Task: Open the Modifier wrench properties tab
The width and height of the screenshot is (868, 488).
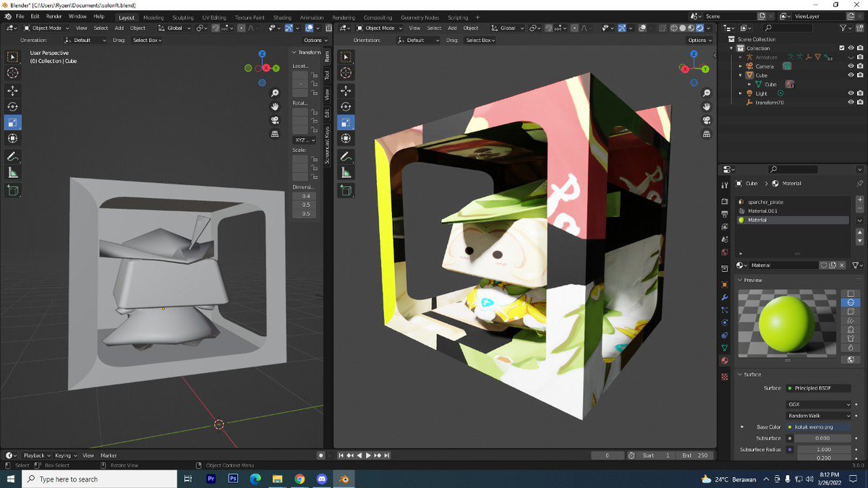Action: [x=725, y=297]
